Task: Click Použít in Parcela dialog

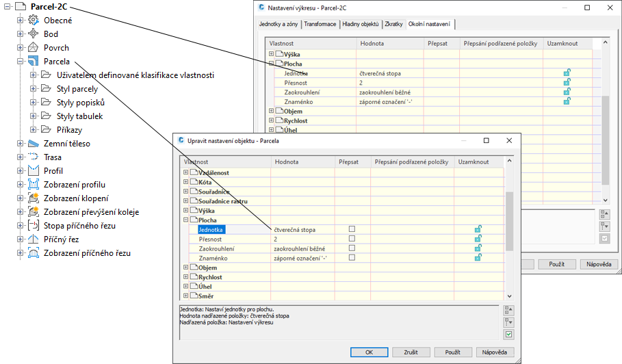Action: coord(452,352)
